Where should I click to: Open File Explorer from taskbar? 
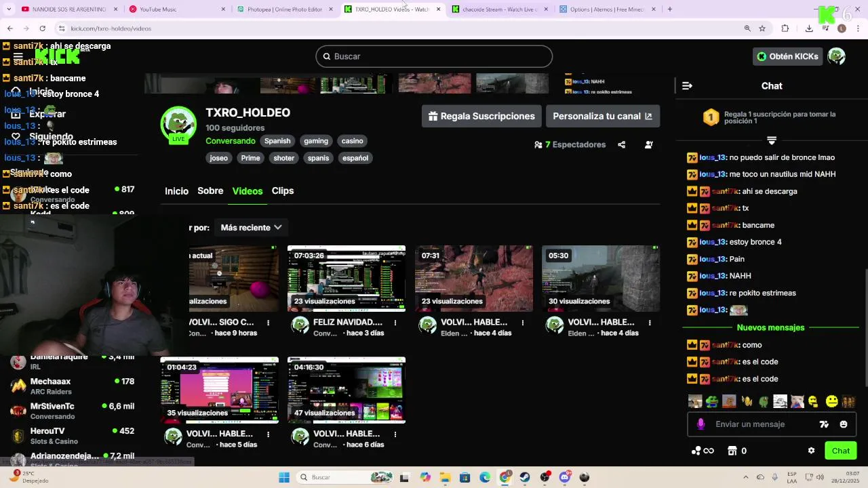445,477
